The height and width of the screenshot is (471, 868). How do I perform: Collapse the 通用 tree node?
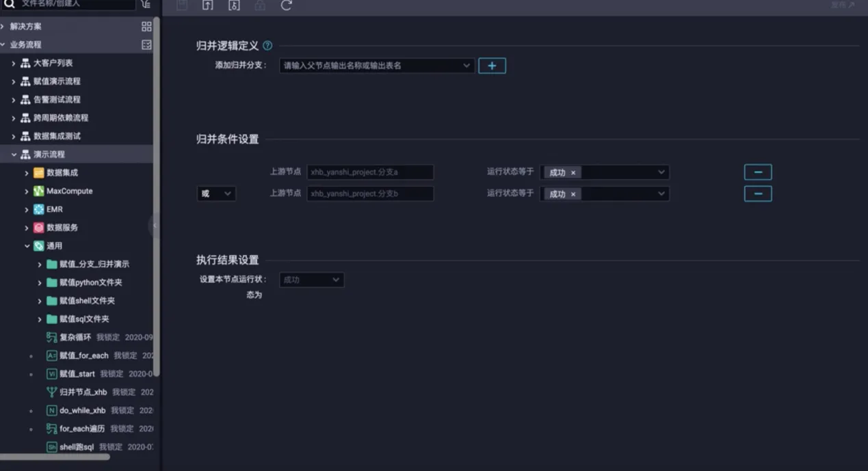point(27,246)
